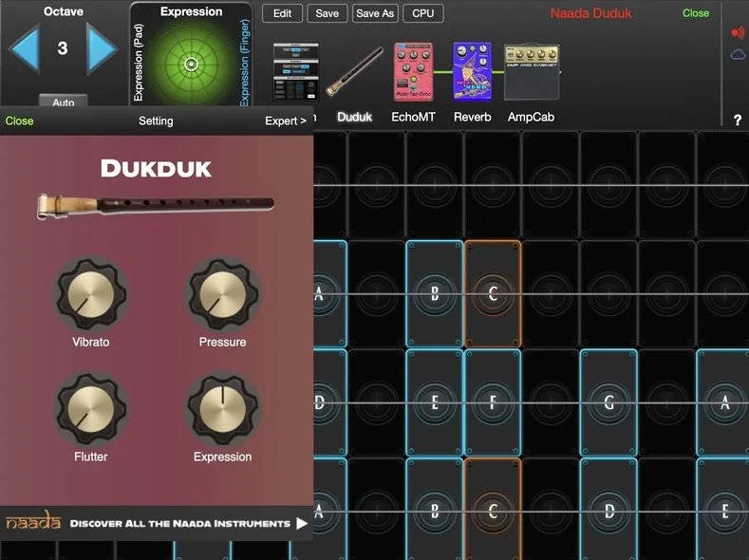Switch to Expert settings
This screenshot has width=749, height=560.
(x=286, y=121)
